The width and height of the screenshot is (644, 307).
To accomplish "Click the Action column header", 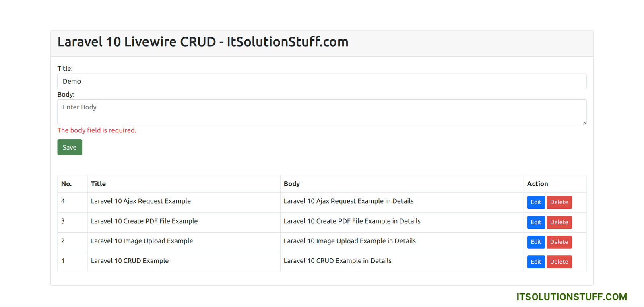I will (537, 184).
